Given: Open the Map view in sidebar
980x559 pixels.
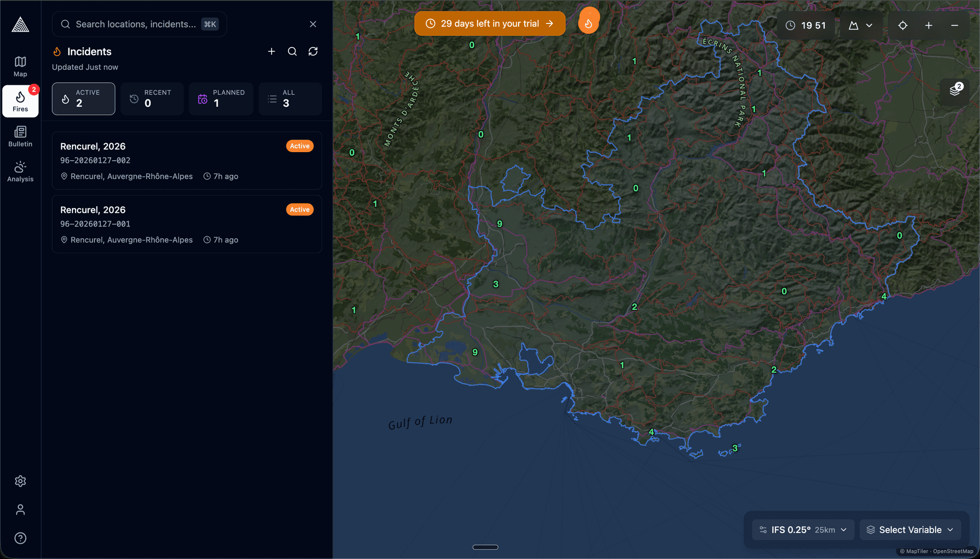Looking at the screenshot, I should (x=20, y=66).
